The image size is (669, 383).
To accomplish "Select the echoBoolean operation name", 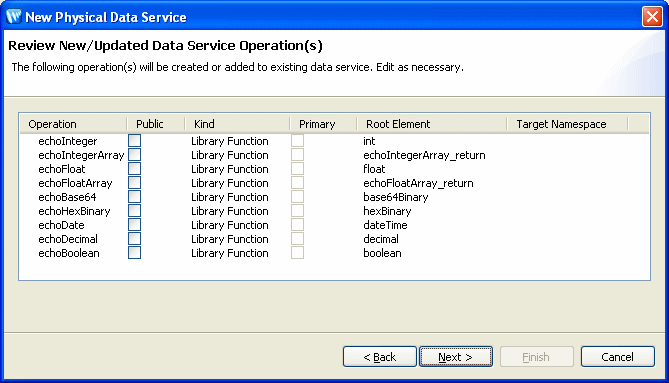I will 69,253.
